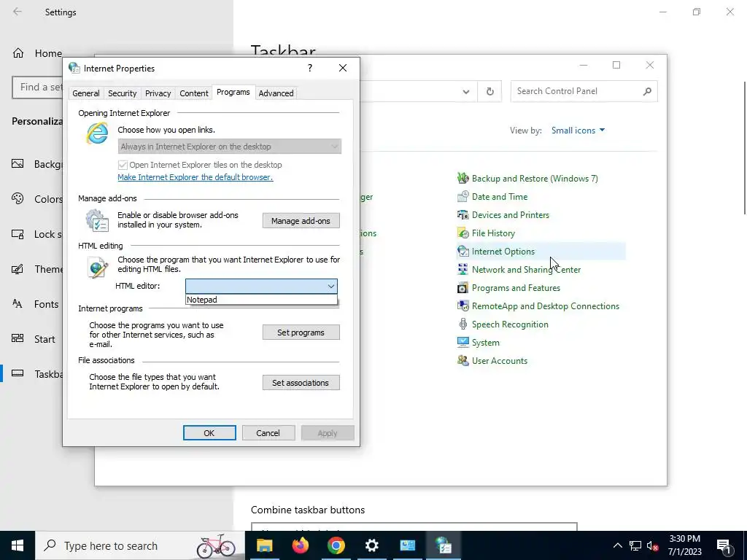Switch to the General tab
The width and height of the screenshot is (747, 560).
[x=86, y=93]
